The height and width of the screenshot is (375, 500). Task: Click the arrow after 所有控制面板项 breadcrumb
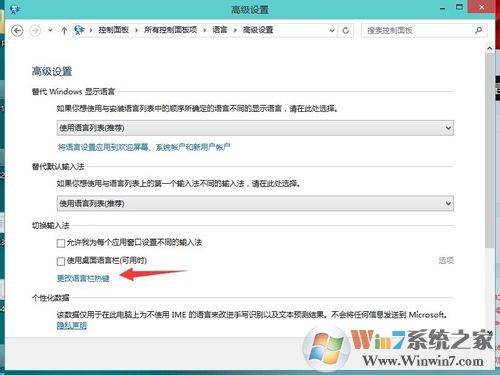[x=205, y=30]
